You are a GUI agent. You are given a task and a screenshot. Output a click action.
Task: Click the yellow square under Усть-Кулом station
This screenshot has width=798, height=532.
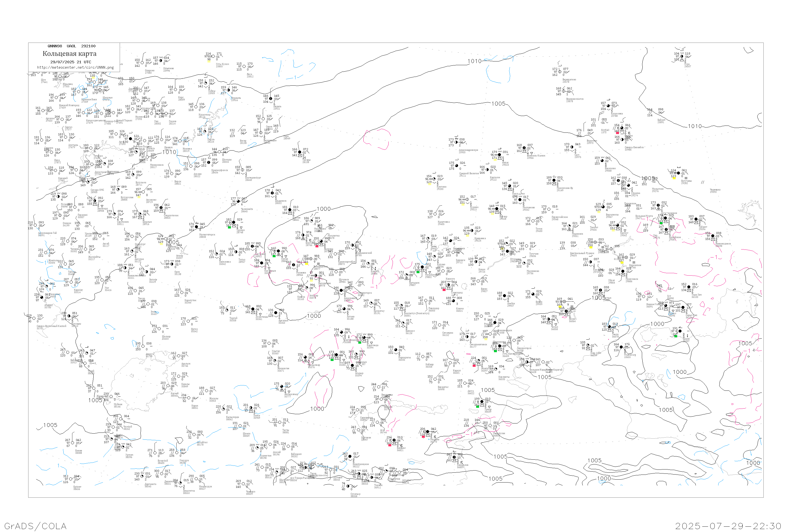pos(209,61)
